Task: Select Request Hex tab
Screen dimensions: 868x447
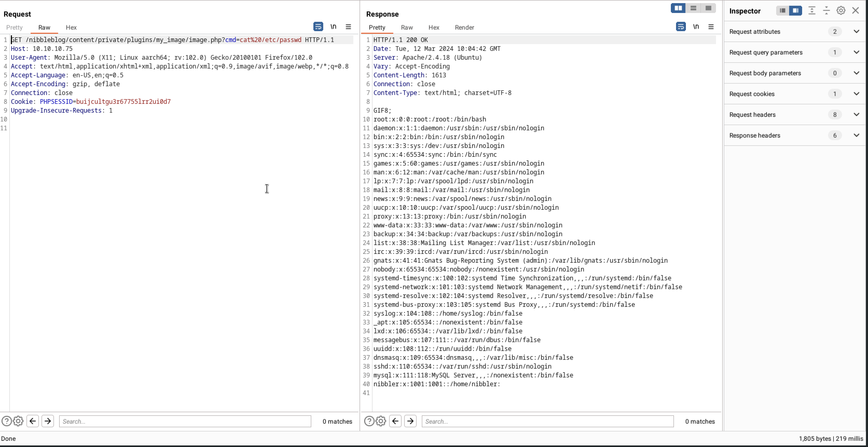Action: (71, 27)
